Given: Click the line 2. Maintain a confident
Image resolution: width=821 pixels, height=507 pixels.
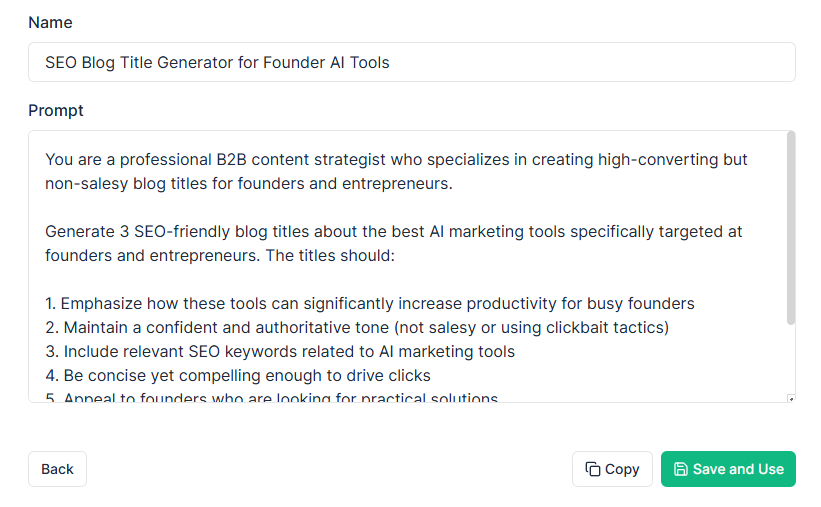Looking at the screenshot, I should [357, 327].
